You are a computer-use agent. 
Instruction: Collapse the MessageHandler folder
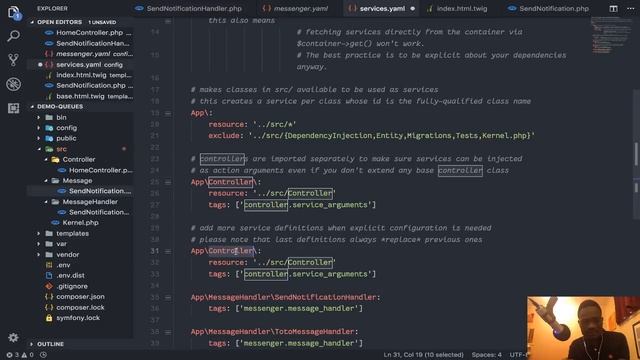[x=46, y=202]
